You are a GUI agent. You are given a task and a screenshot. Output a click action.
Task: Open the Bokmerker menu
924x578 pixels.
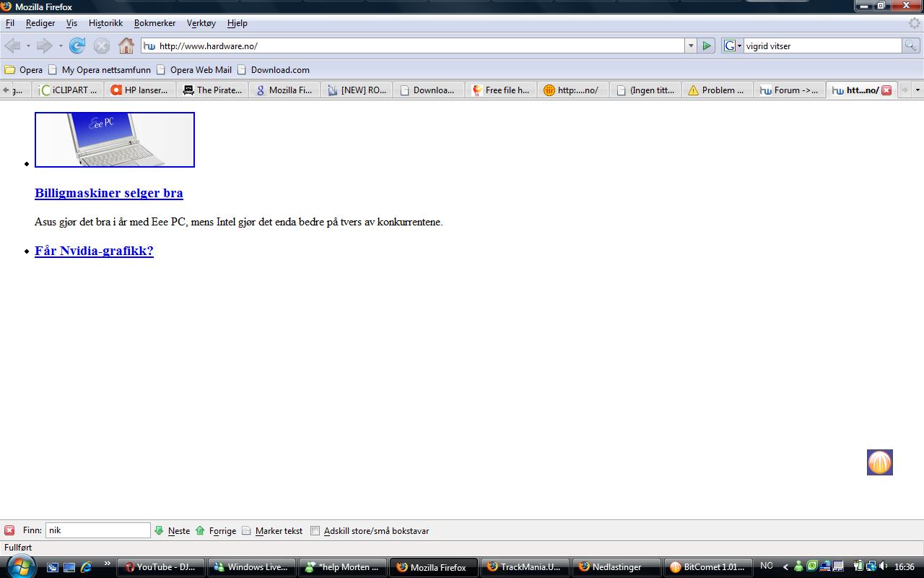coord(154,23)
